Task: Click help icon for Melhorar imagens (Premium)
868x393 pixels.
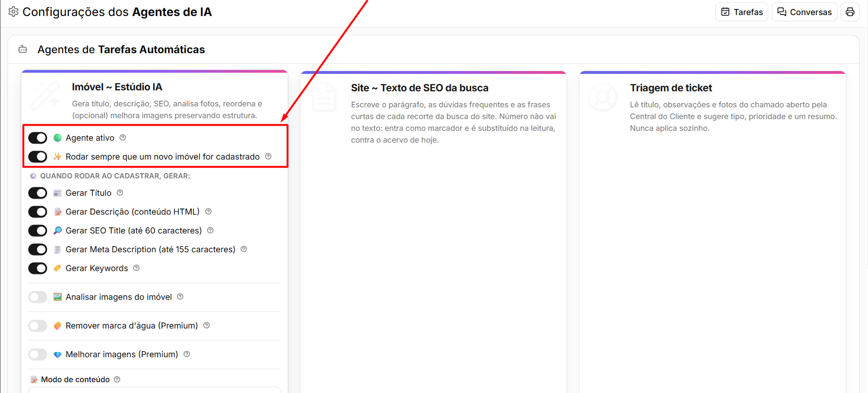Action: [187, 354]
